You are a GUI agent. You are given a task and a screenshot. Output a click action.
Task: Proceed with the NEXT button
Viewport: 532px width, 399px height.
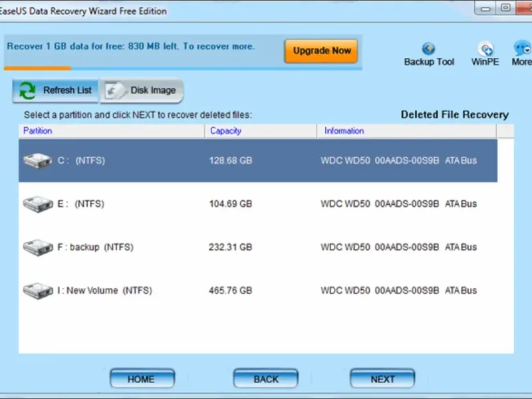click(x=382, y=378)
